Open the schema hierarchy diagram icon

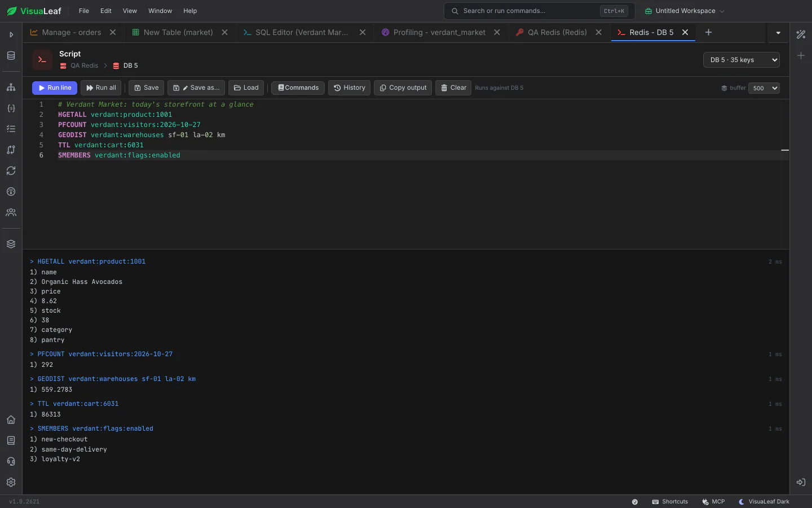(x=11, y=87)
